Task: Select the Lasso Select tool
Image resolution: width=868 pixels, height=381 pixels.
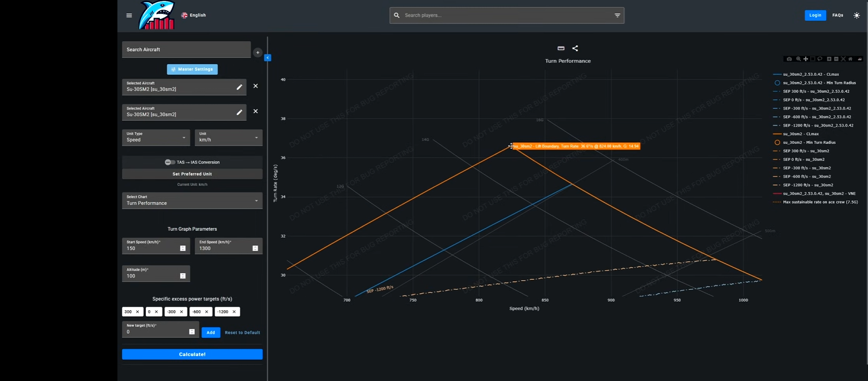Action: [x=820, y=59]
